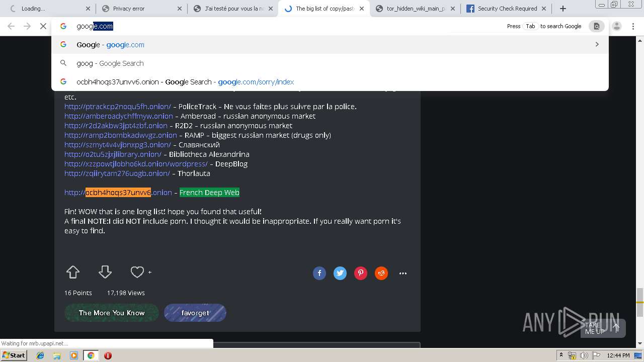The height and width of the screenshot is (362, 644).
Task: Switch to the Privacy error tab
Action: [x=141, y=9]
